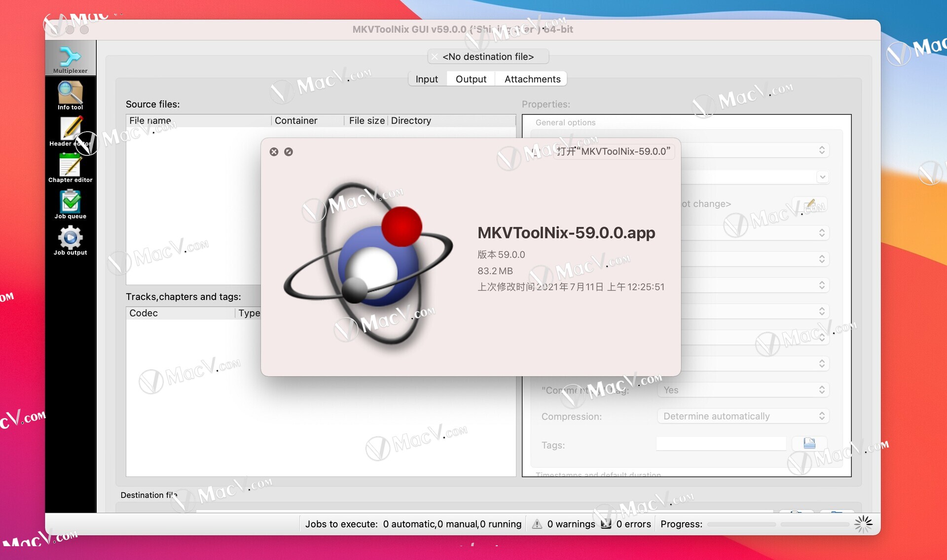This screenshot has height=560, width=947.
Task: Open the 'Yes' dropdown
Action: click(743, 390)
